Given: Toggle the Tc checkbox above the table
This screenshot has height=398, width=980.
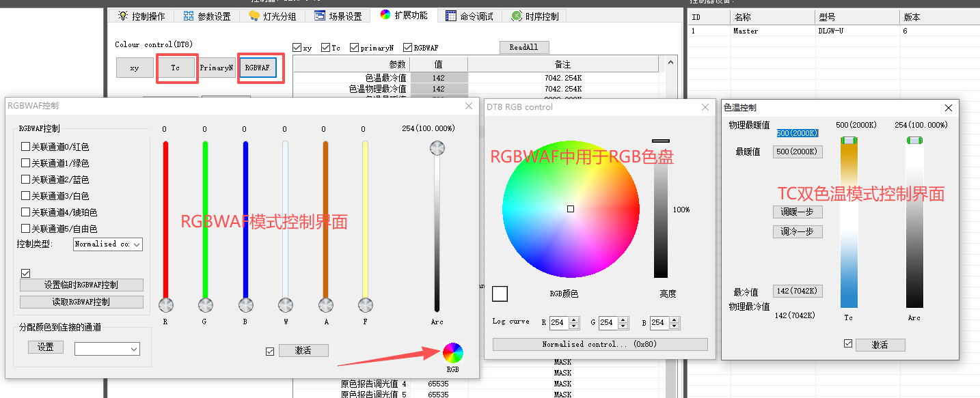Looking at the screenshot, I should (x=325, y=48).
